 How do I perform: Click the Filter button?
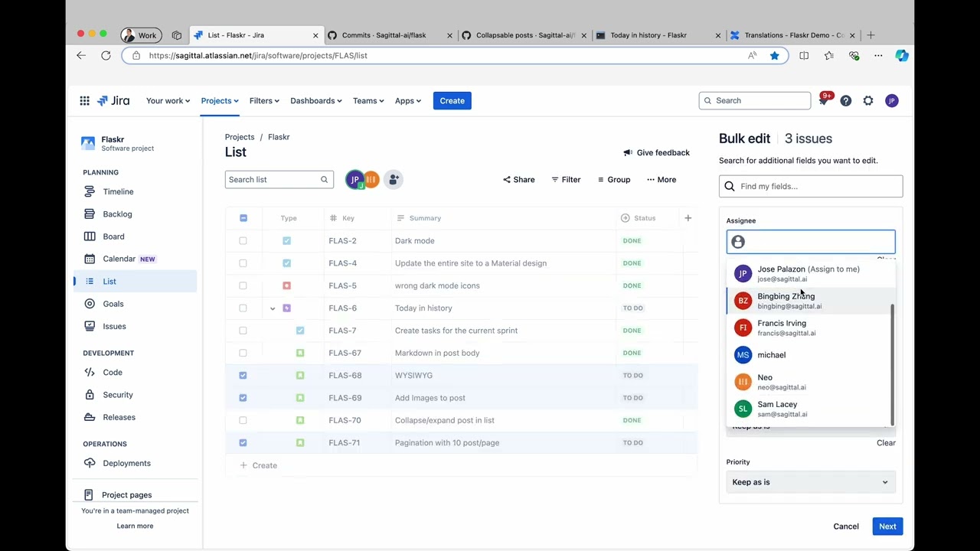coord(566,179)
